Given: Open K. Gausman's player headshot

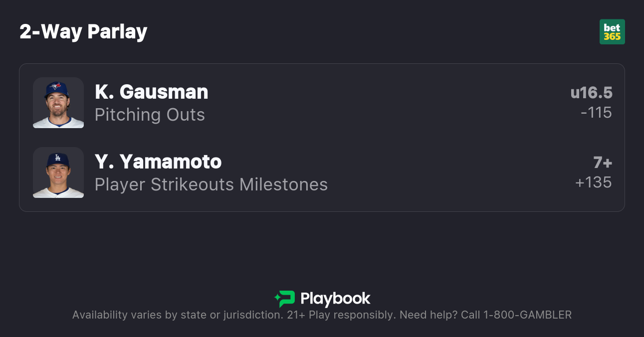Looking at the screenshot, I should pos(58,103).
